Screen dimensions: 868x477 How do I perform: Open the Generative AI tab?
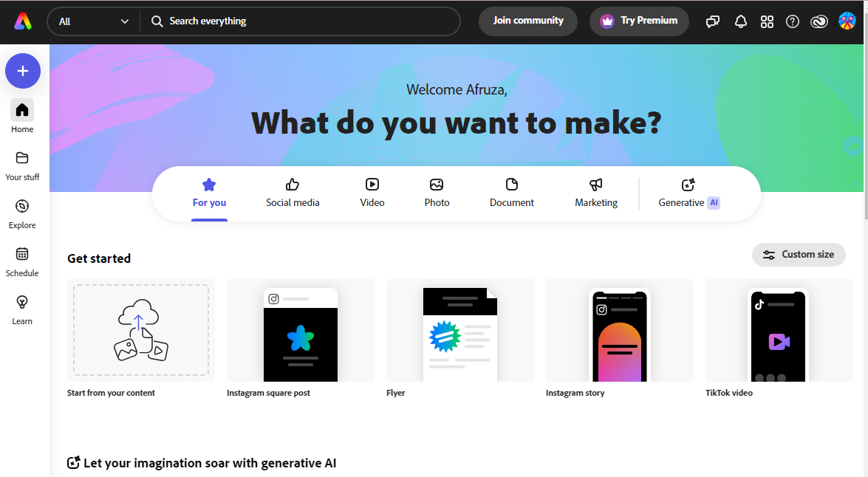point(688,193)
